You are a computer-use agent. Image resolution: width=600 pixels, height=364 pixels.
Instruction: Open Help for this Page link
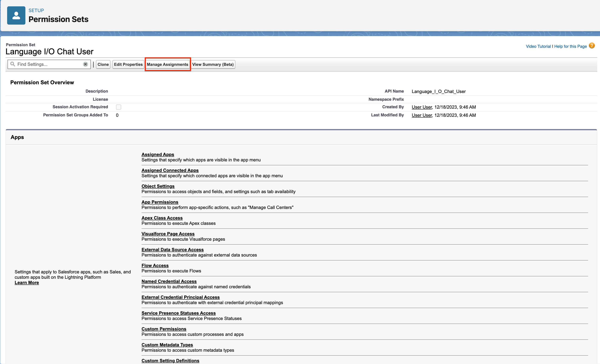[x=570, y=46]
